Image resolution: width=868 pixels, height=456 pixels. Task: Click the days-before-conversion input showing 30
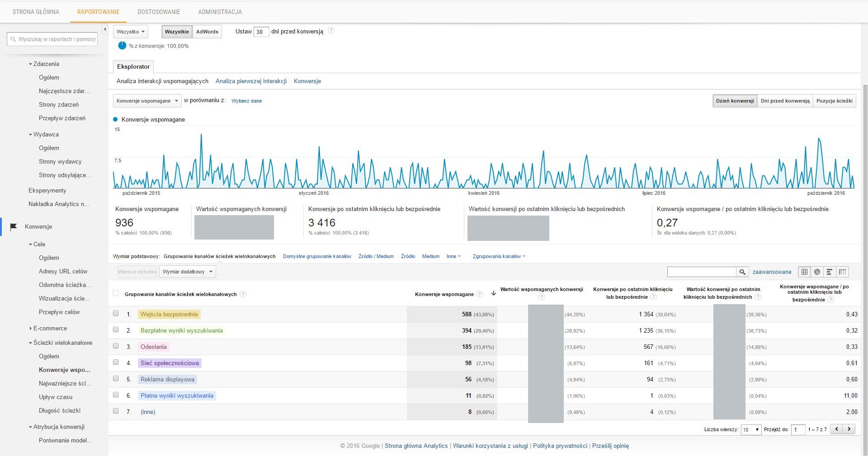coord(261,32)
